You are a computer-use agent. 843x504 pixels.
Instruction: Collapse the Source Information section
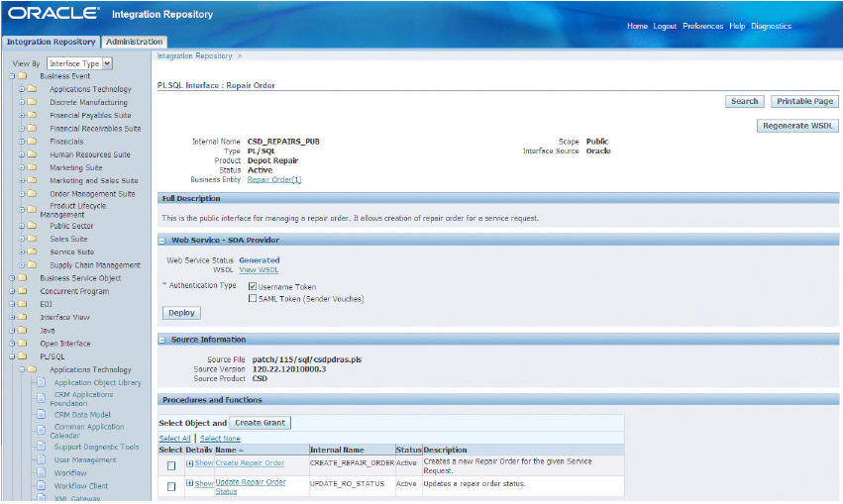(161, 340)
